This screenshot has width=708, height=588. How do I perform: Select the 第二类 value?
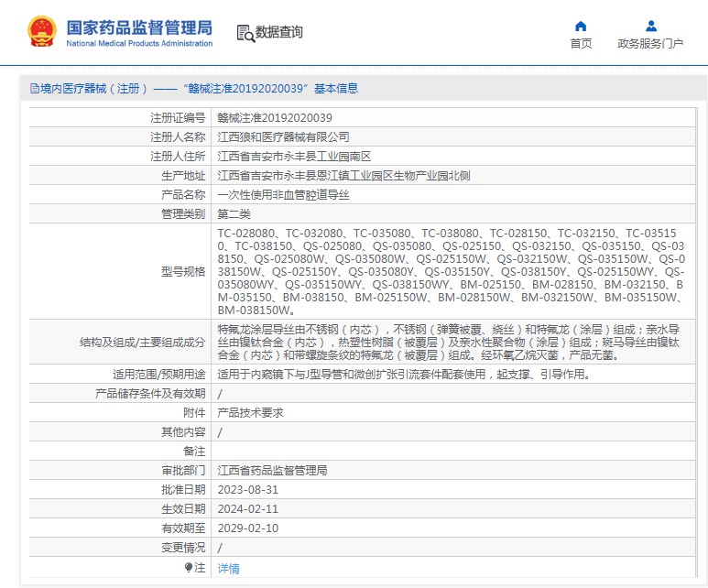coord(234,214)
